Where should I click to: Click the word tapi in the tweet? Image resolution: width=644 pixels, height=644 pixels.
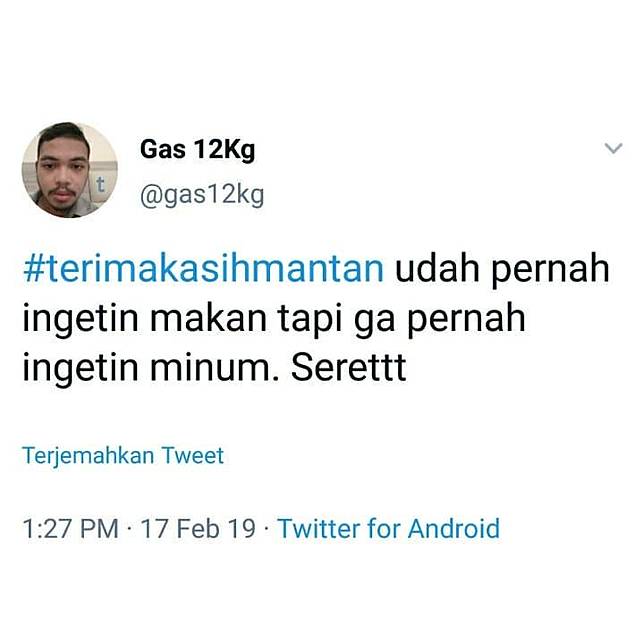(310, 320)
